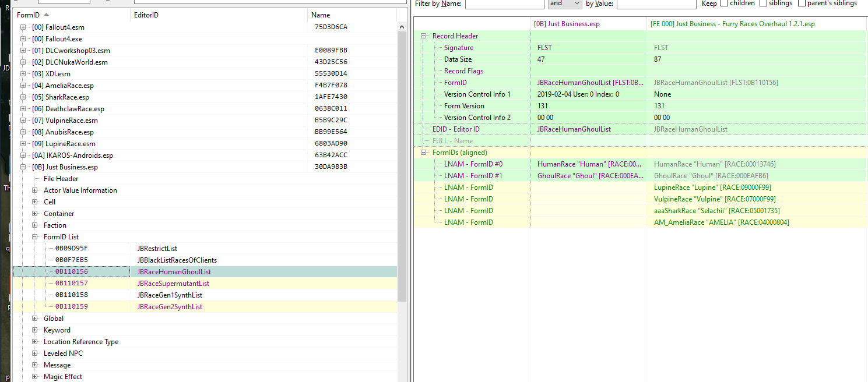Image resolution: width=868 pixels, height=382 pixels.
Task: Toggle the Keep siblings checkbox
Action: pos(763,3)
